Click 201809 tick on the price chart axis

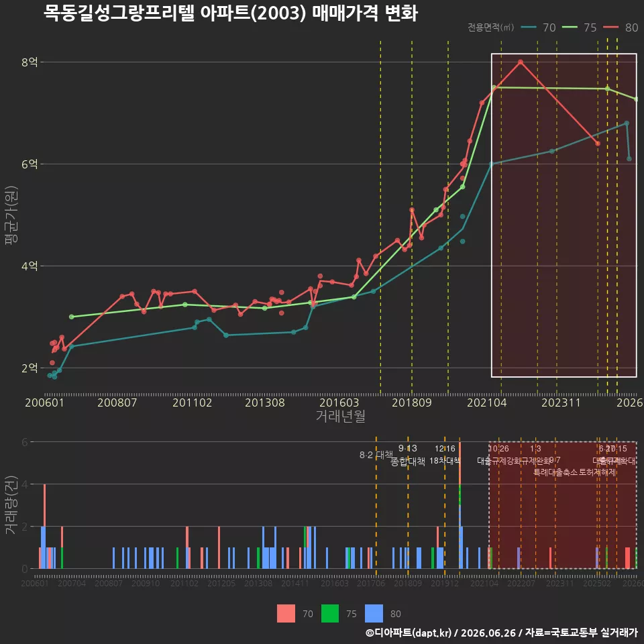412,402
